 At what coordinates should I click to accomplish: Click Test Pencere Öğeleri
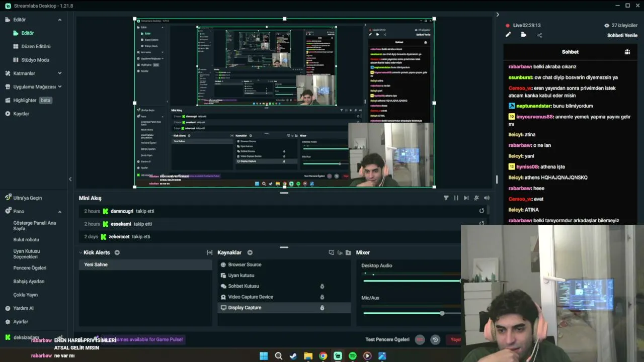[387, 340]
